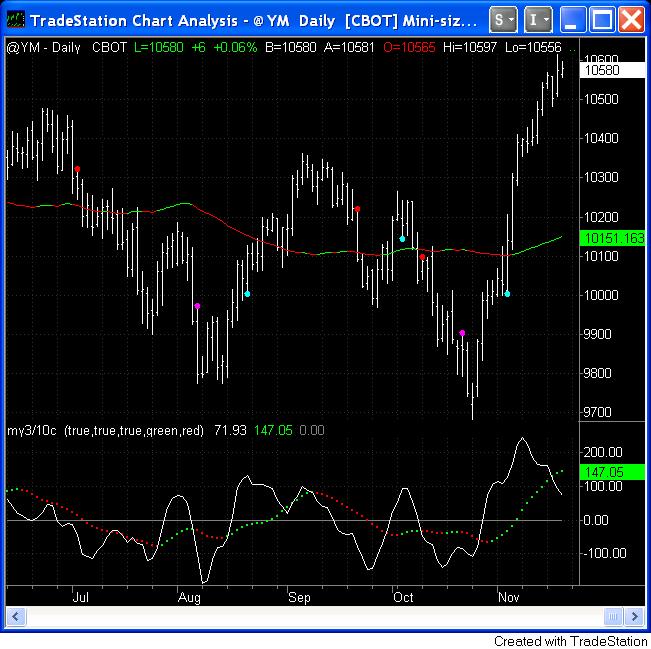Click the magenta dot marker in August
Image resolution: width=651 pixels, height=649 pixels.
[197, 306]
